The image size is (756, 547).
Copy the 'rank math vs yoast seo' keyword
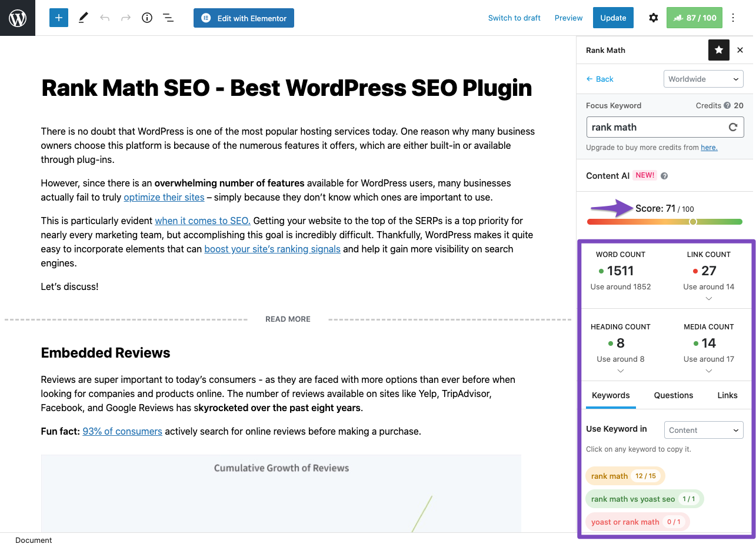[x=644, y=499]
